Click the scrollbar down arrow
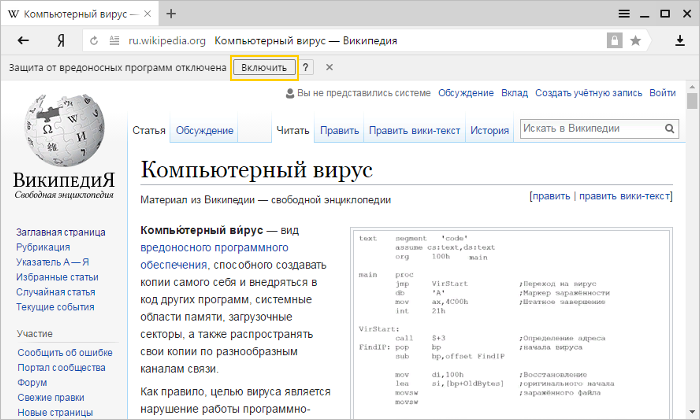 [692, 412]
